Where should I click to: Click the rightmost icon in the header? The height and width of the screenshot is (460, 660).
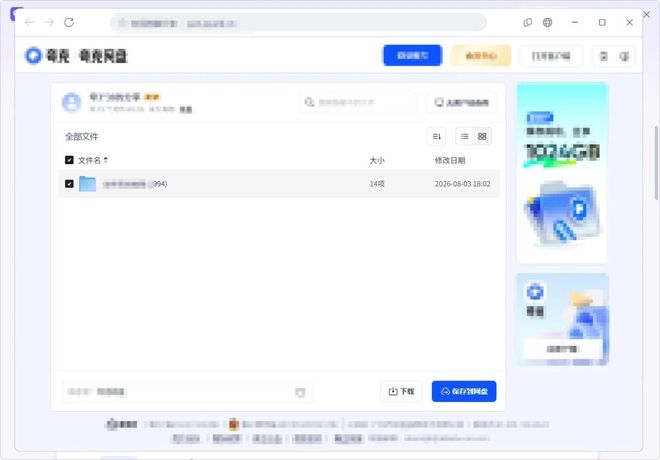pyautogui.click(x=624, y=56)
